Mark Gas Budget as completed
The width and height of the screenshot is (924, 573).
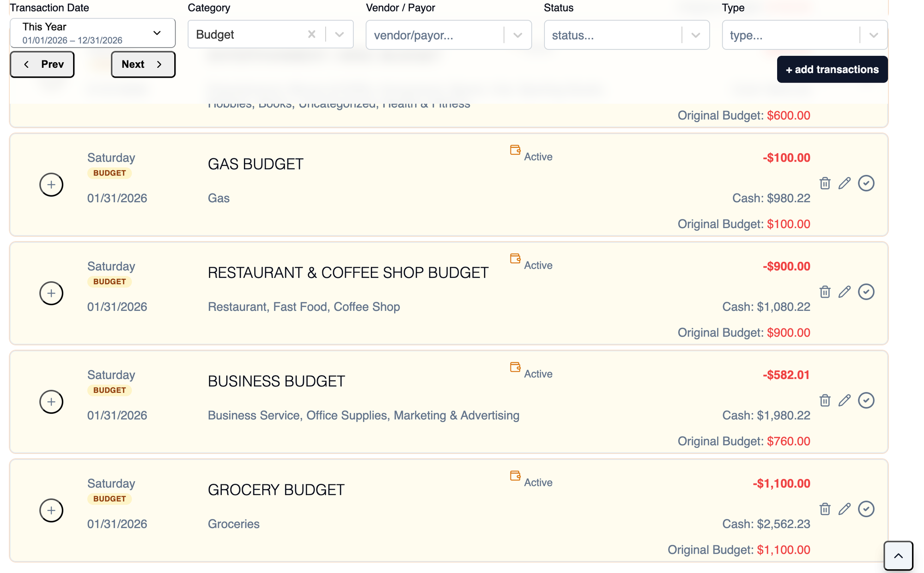coord(866,183)
